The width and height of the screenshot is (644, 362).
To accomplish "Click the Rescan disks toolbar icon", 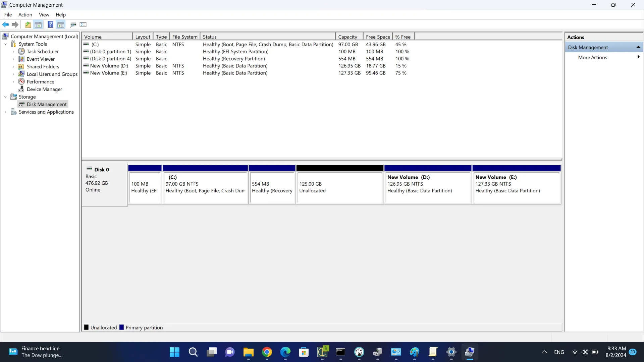I will 73,24.
